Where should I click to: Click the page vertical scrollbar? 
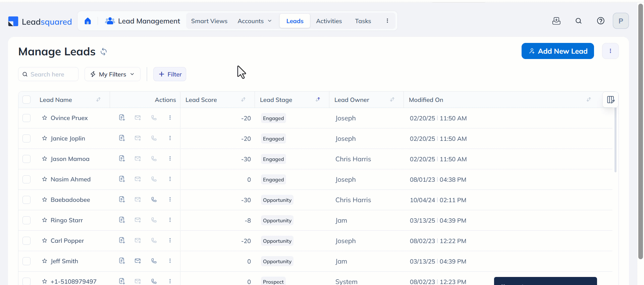click(x=641, y=132)
